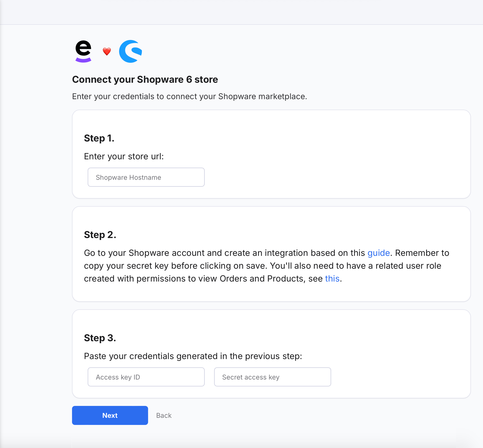The image size is (483, 448).
Task: Select the 'Connect your Shopware 6 store' heading
Action: point(145,79)
